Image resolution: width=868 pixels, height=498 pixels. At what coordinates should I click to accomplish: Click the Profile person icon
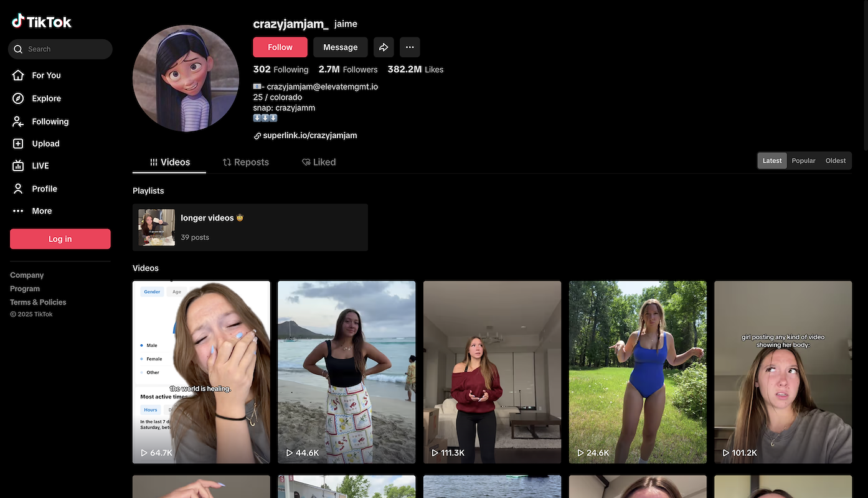[19, 189]
